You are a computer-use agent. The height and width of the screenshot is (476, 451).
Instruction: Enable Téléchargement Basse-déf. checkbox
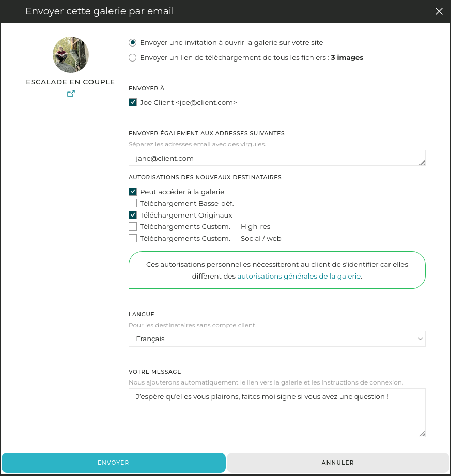click(x=133, y=204)
